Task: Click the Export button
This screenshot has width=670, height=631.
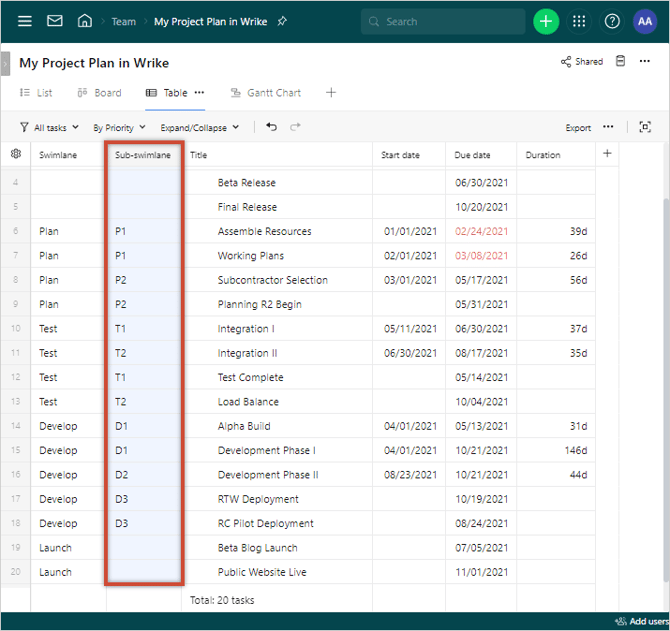Action: (x=578, y=128)
